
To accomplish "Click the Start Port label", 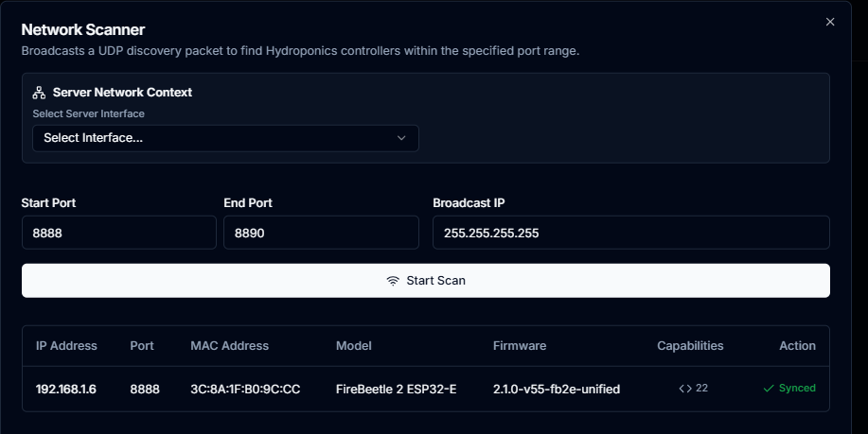I will tap(48, 203).
